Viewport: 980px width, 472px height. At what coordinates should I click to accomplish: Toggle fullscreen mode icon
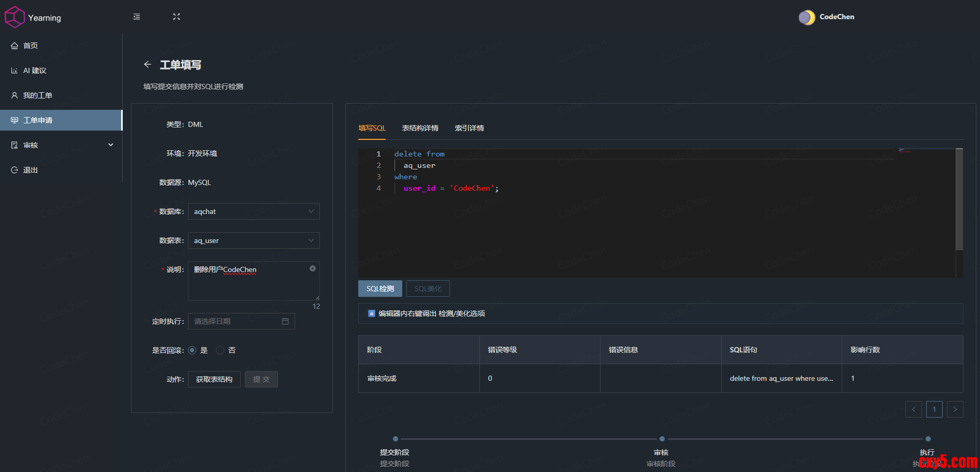(177, 17)
